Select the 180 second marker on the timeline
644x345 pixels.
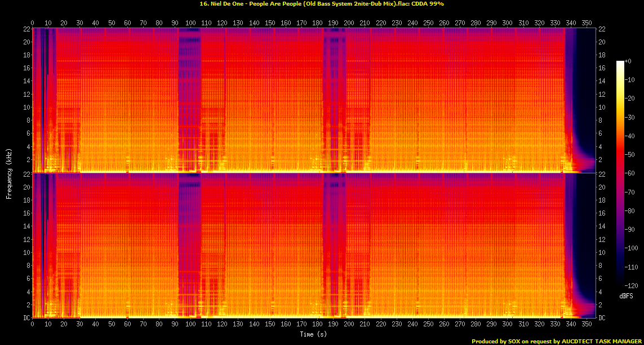317,23
